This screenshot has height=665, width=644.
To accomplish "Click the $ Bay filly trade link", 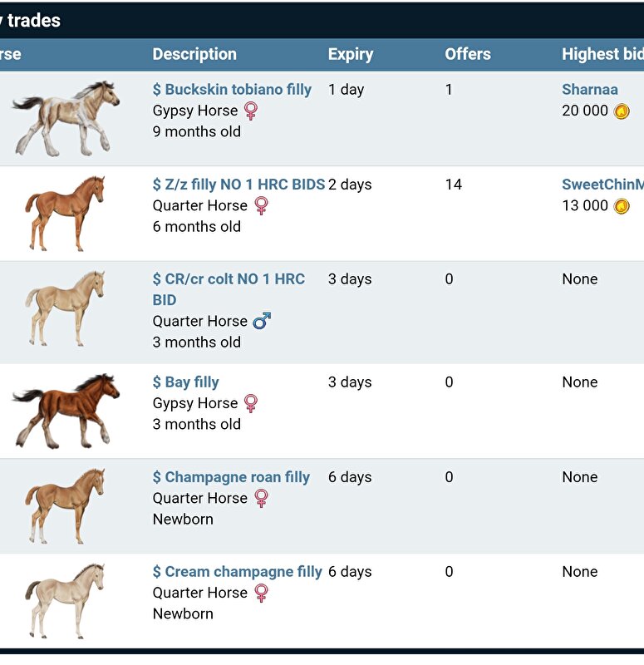I will tap(186, 382).
